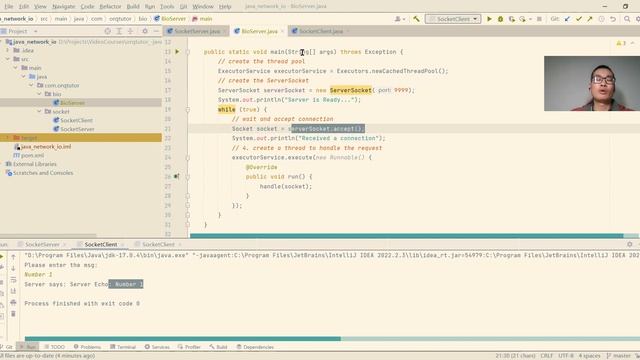Update project from Git with blue arrow
Screen dimensions: 640x360
pyautogui.click(x=567, y=19)
